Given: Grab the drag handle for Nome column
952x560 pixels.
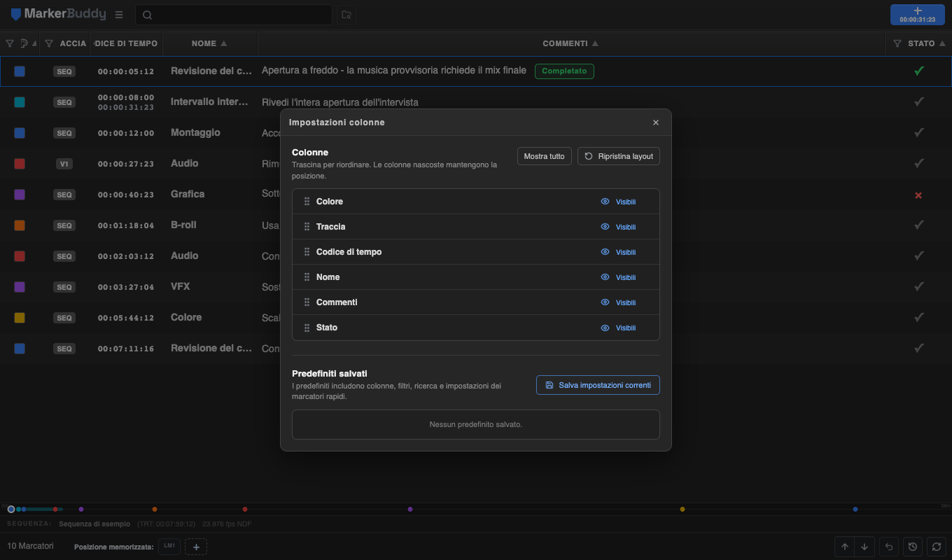Looking at the screenshot, I should click(x=307, y=277).
